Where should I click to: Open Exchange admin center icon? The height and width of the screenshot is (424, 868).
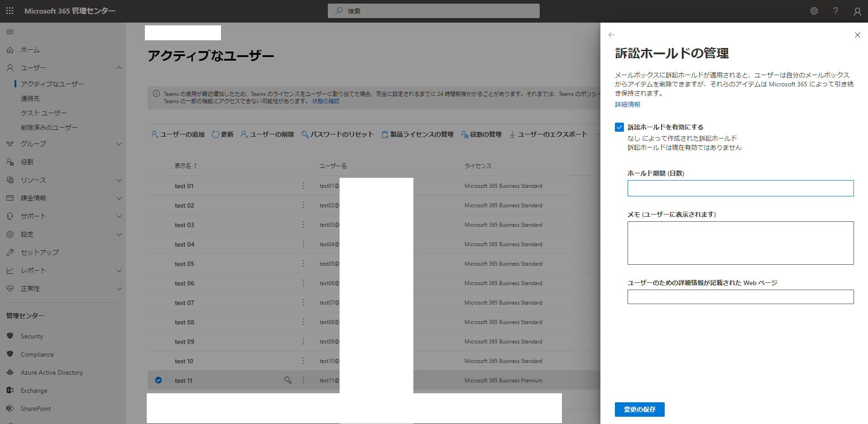tap(10, 390)
